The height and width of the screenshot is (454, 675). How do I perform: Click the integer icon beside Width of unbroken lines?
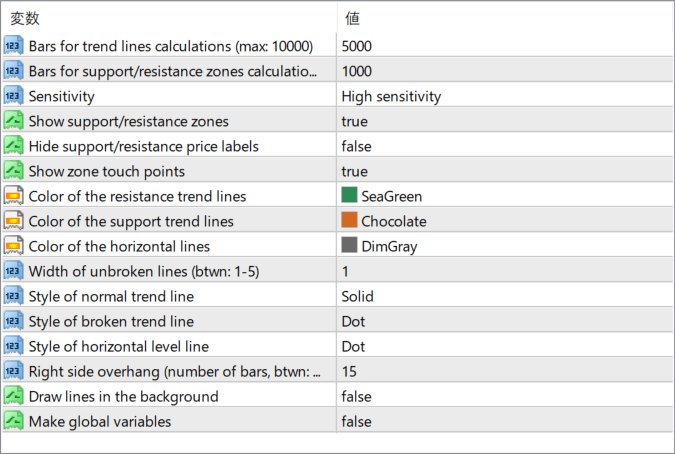[x=14, y=271]
